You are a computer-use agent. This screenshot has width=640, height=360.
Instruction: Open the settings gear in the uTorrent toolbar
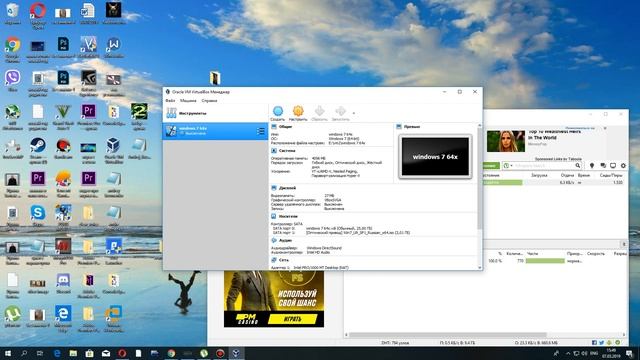click(x=623, y=166)
